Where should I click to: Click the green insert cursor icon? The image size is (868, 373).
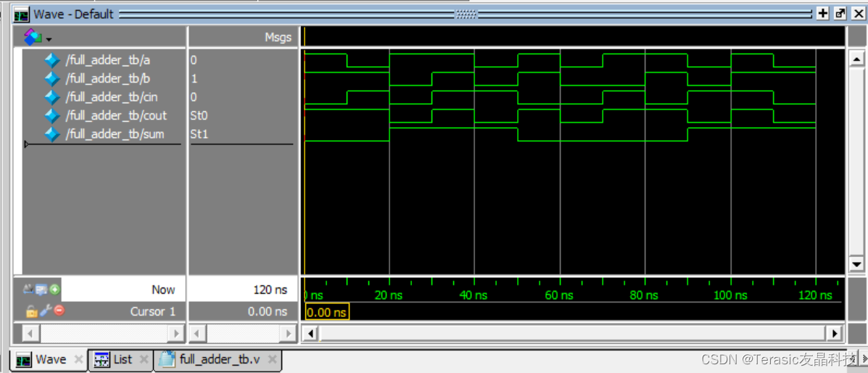point(55,289)
